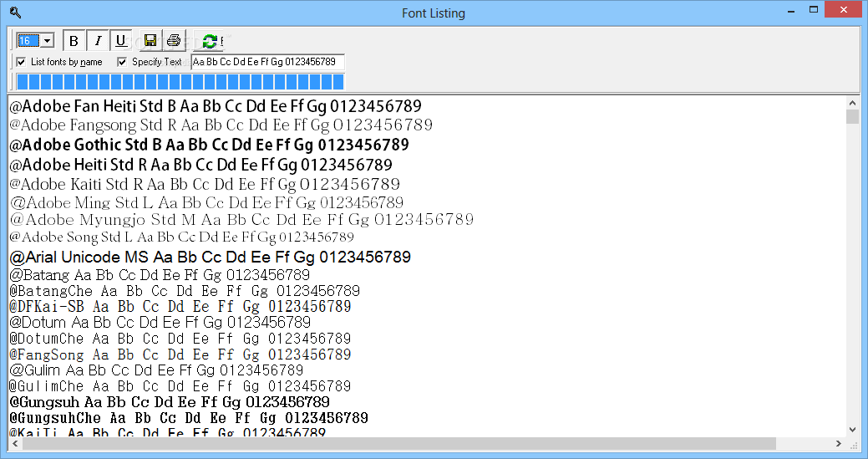
Task: Click the sample text input field
Action: tap(268, 62)
